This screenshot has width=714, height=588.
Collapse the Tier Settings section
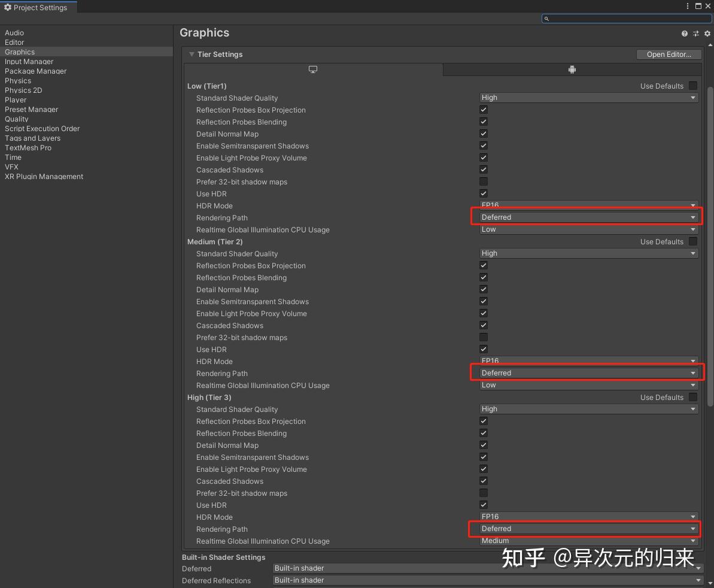point(192,54)
